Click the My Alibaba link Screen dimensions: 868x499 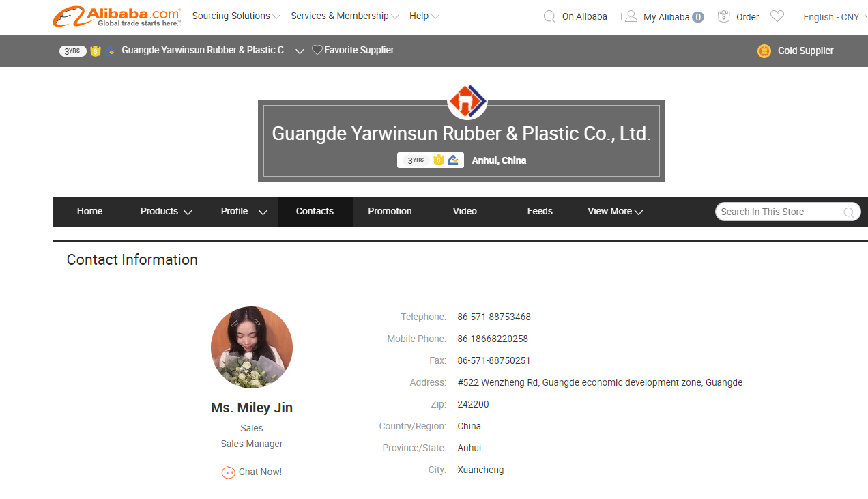tap(666, 17)
